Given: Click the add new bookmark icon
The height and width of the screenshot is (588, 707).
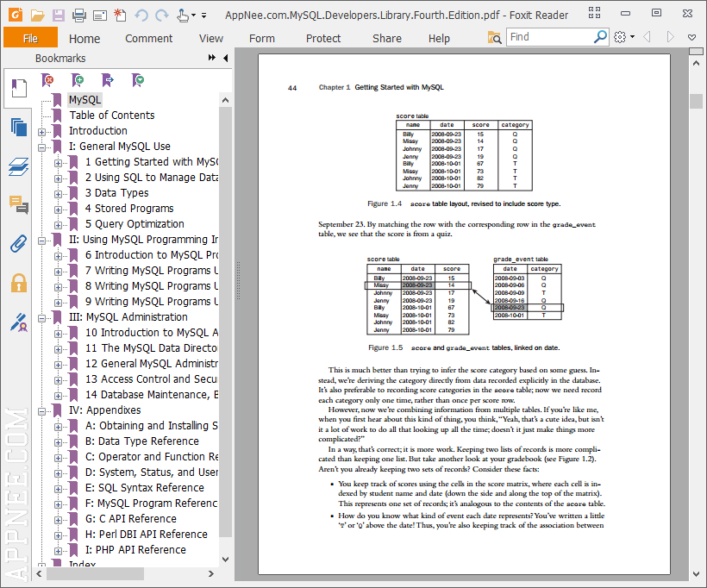Looking at the screenshot, I should (78, 80).
